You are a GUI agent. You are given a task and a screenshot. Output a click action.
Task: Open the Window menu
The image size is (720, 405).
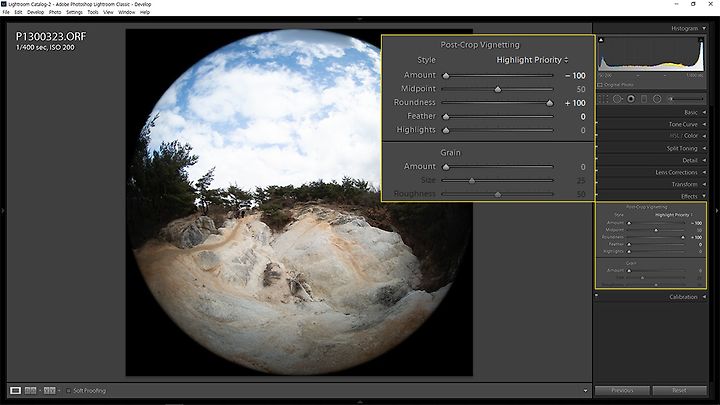(x=126, y=12)
